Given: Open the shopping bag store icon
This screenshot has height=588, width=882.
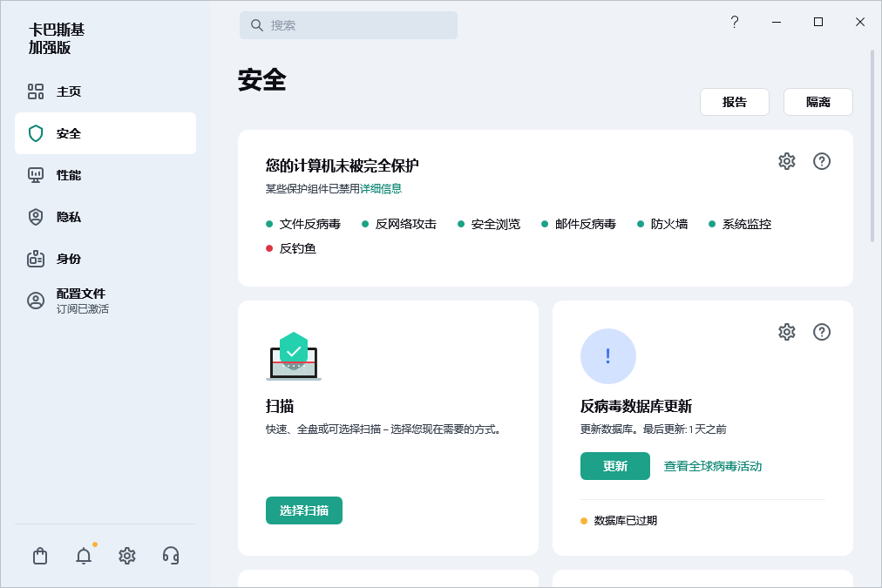Looking at the screenshot, I should (x=40, y=556).
